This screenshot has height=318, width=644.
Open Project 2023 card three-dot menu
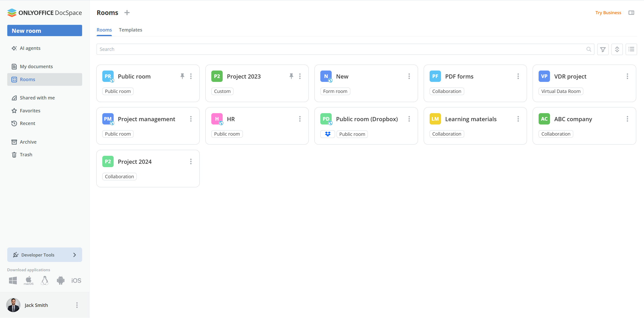(x=300, y=76)
